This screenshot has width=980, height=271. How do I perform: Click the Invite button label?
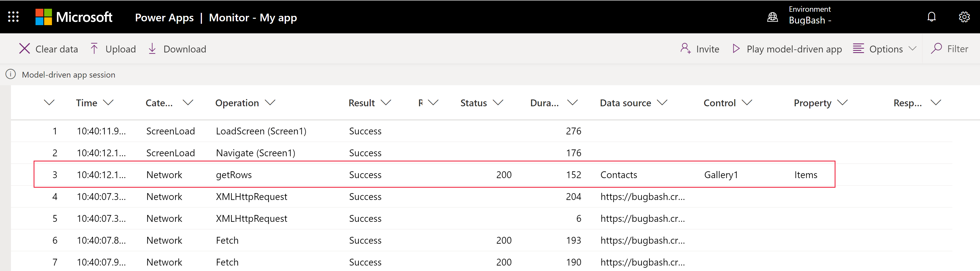(x=708, y=49)
